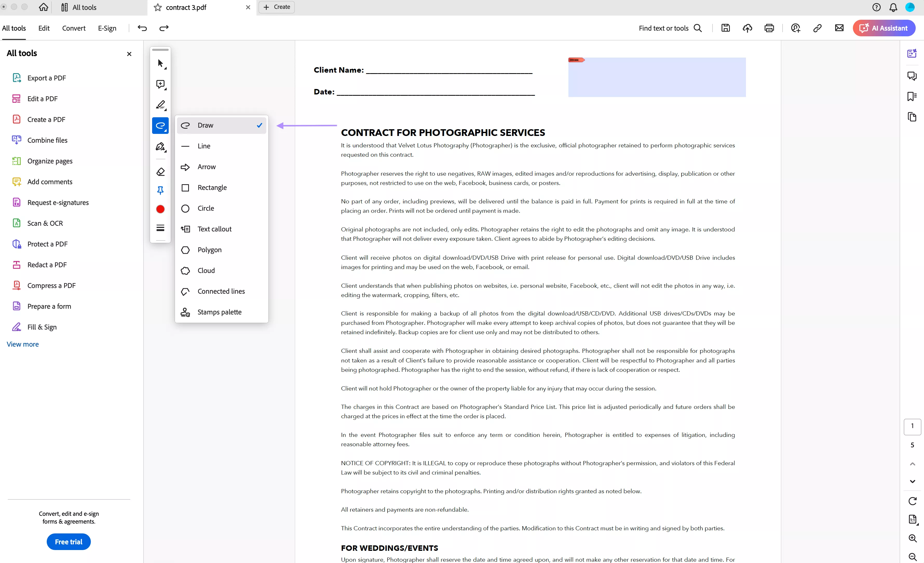
Task: Star the contract 3.pdf tab
Action: (158, 7)
